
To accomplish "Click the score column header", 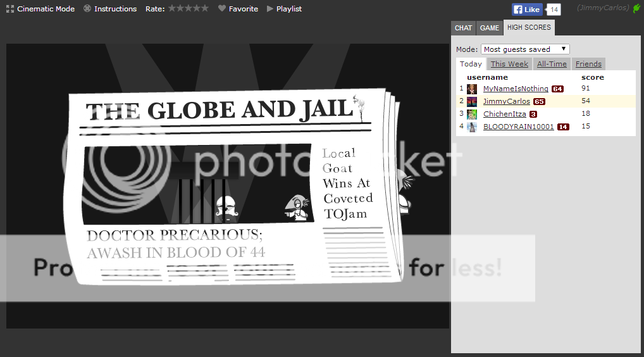I will (593, 77).
